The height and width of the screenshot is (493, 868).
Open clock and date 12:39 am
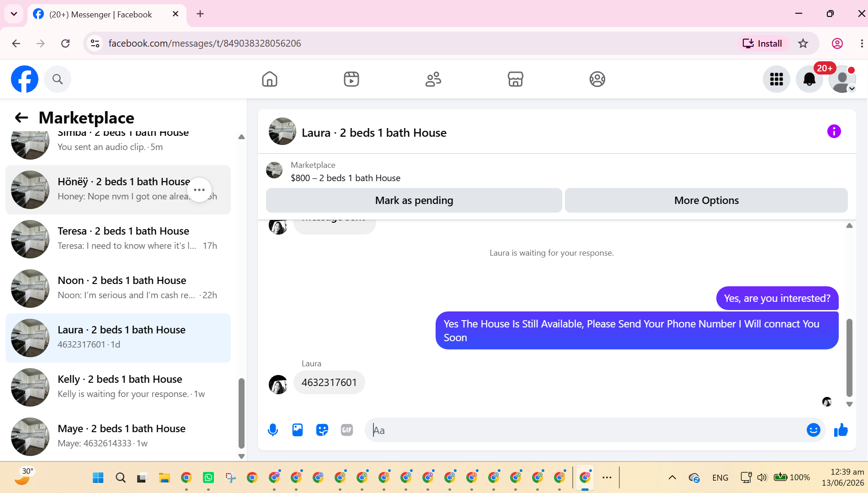pos(843,477)
